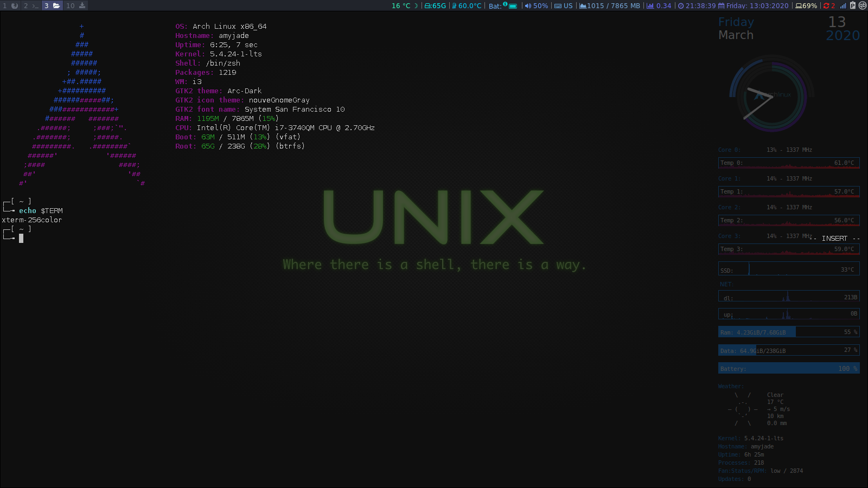Click the System San Francisco 10 font line
Screen dimensions: 868x488
260,109
